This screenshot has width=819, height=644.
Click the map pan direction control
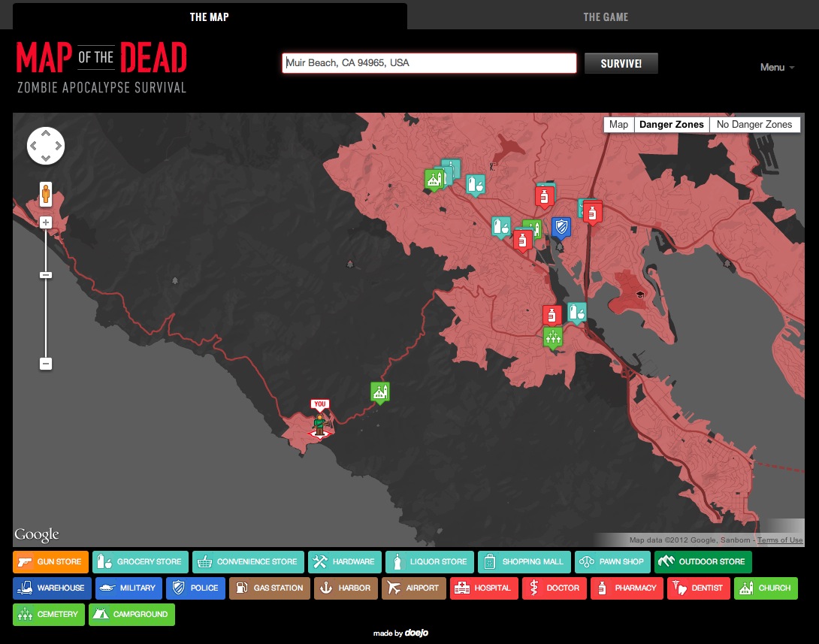[46, 145]
